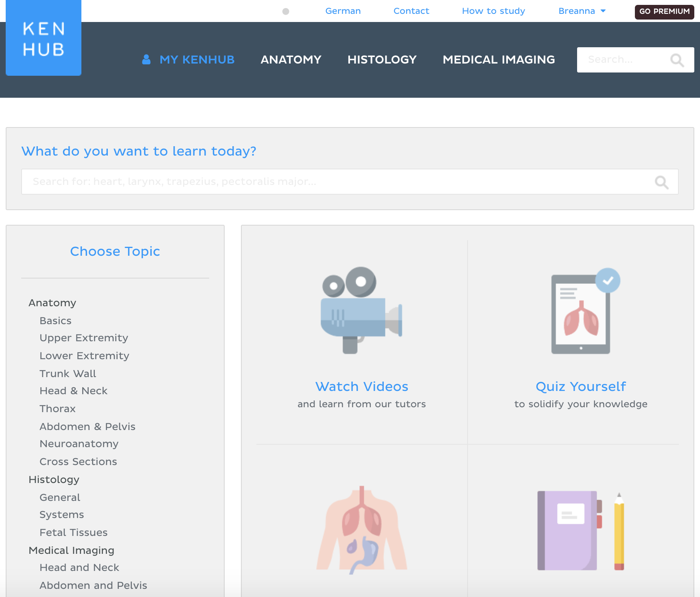
Task: Select Neuroanatomy topic
Action: pyautogui.click(x=79, y=444)
